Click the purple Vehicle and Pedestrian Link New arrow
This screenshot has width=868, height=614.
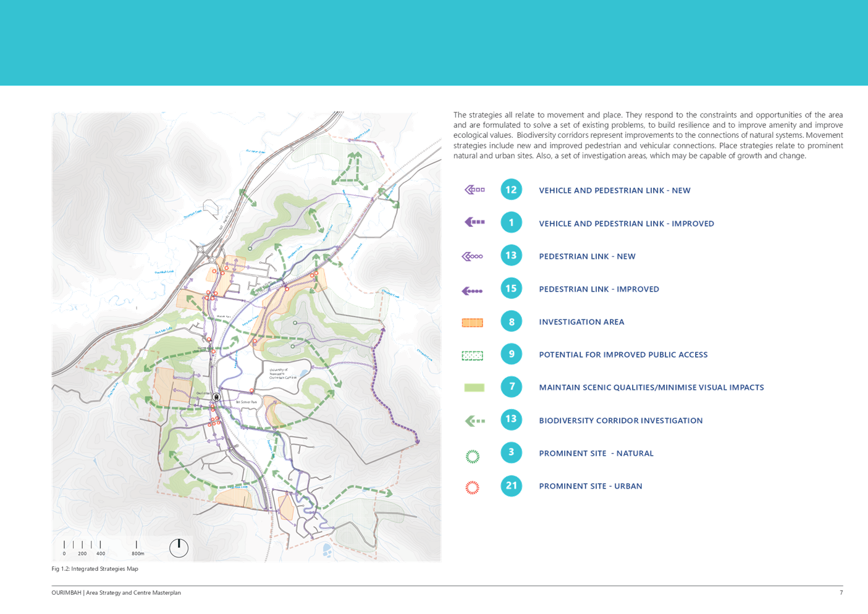tap(474, 190)
